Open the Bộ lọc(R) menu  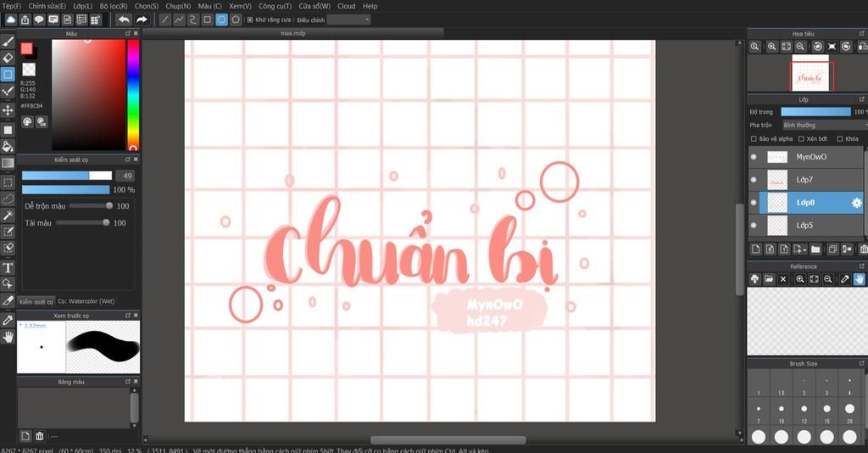[x=114, y=6]
